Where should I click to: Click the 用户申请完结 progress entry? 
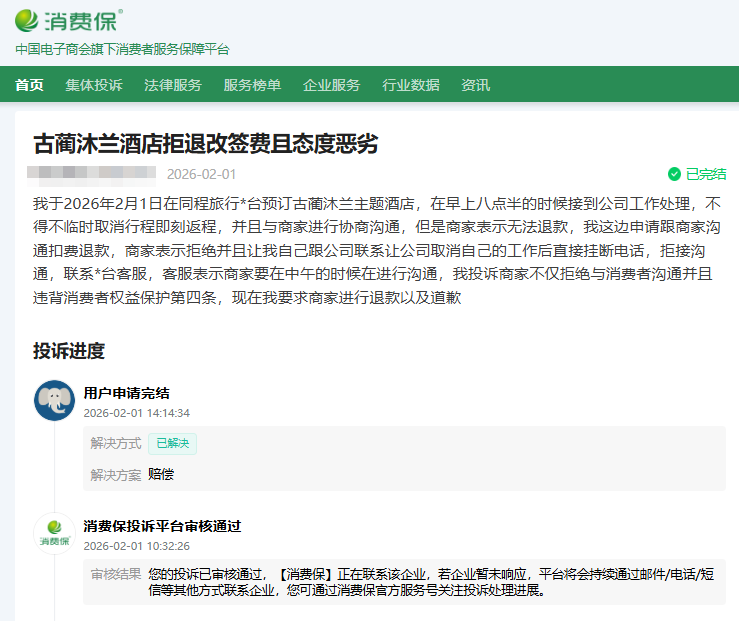click(126, 393)
